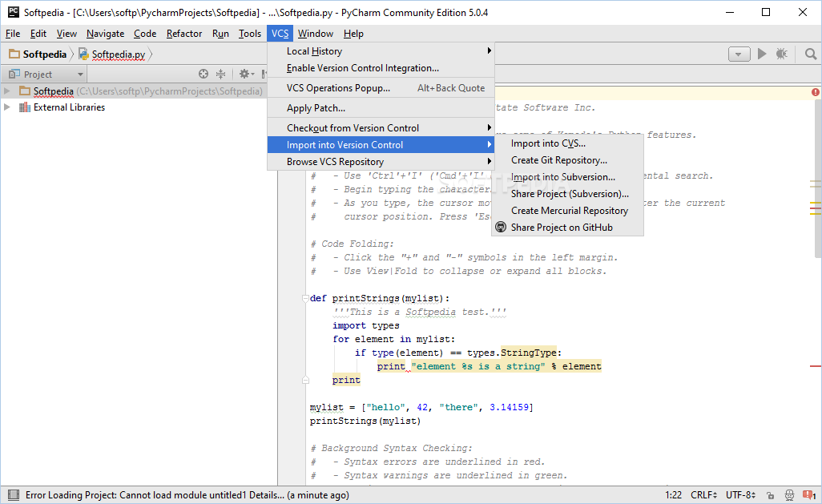Viewport: 822px width, 504px height.
Task: Click the PyCharm logo in title bar
Action: pos(13,12)
